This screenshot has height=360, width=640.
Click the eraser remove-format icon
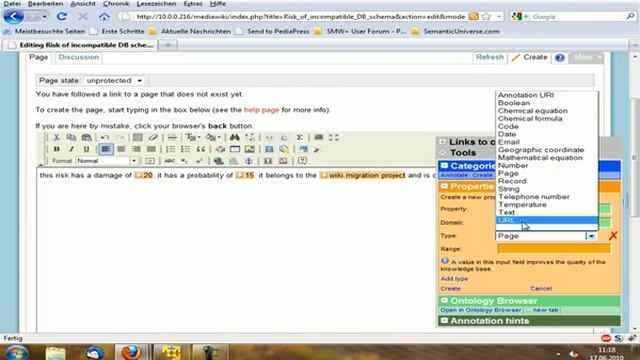[153, 138]
